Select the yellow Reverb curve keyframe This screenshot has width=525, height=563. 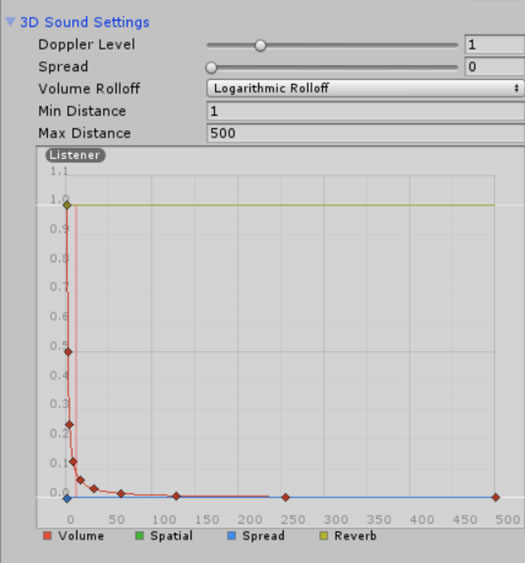click(67, 205)
